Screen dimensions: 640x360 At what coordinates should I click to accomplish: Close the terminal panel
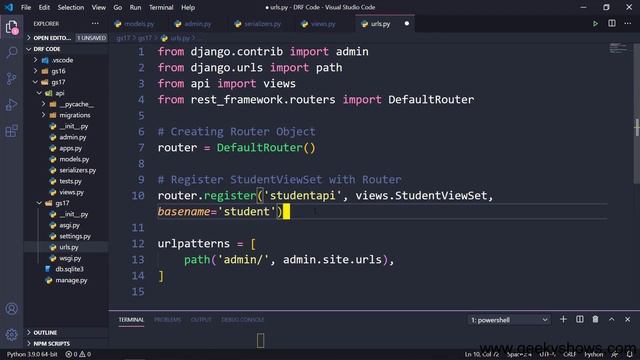[x=627, y=319]
